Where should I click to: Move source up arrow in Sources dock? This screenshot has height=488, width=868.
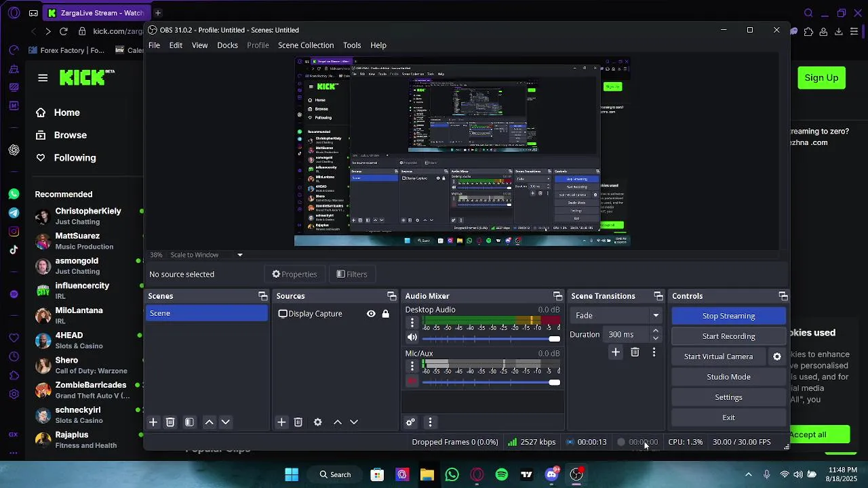(x=338, y=422)
